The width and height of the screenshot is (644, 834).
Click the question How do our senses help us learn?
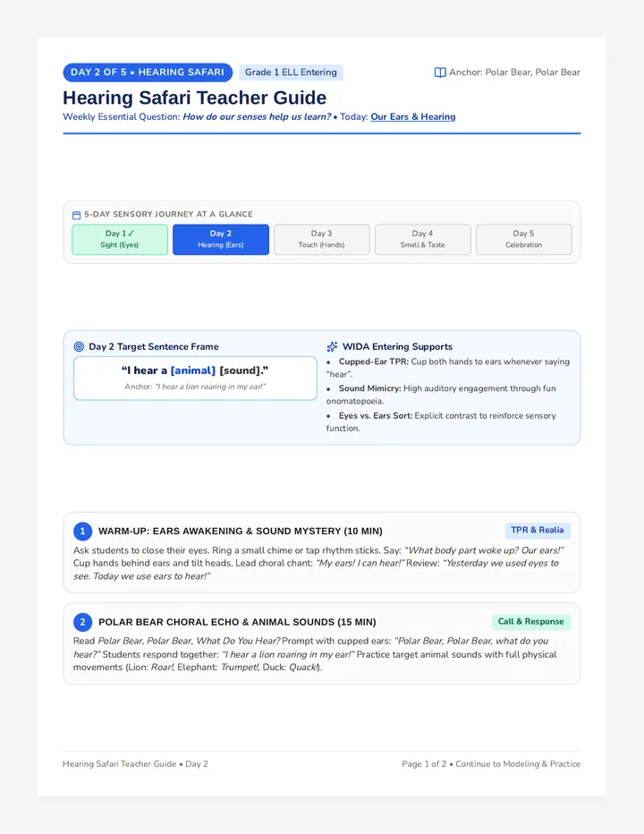[x=257, y=116]
